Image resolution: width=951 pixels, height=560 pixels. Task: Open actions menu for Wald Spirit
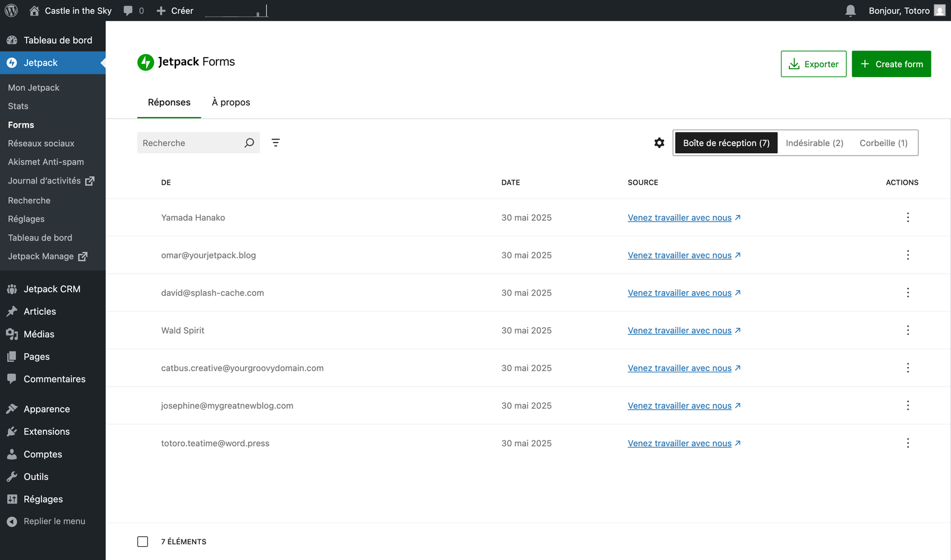click(908, 330)
